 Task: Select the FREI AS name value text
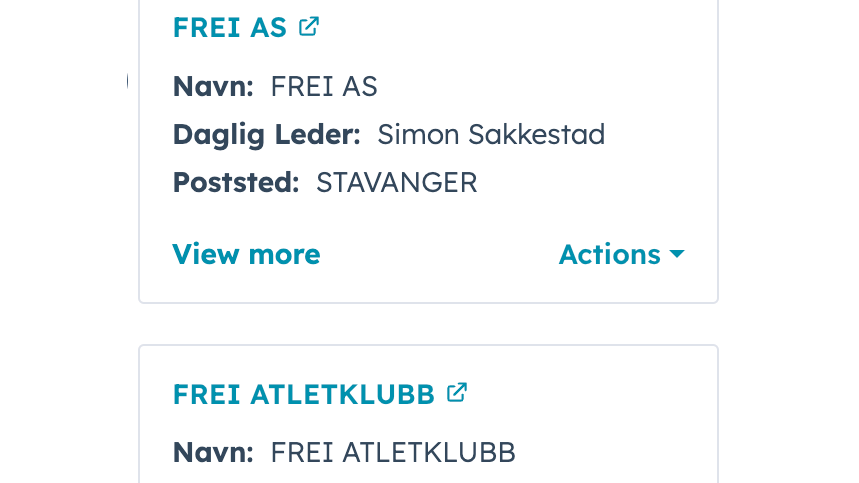coord(324,86)
